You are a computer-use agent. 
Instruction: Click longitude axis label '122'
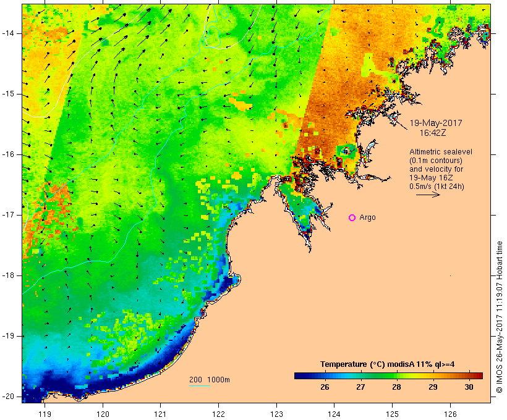click(219, 414)
